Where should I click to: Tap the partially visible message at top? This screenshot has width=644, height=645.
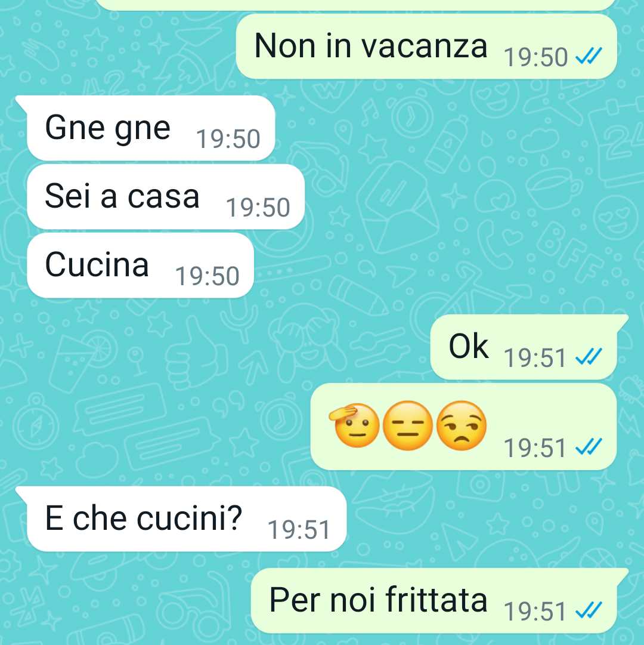355,5
